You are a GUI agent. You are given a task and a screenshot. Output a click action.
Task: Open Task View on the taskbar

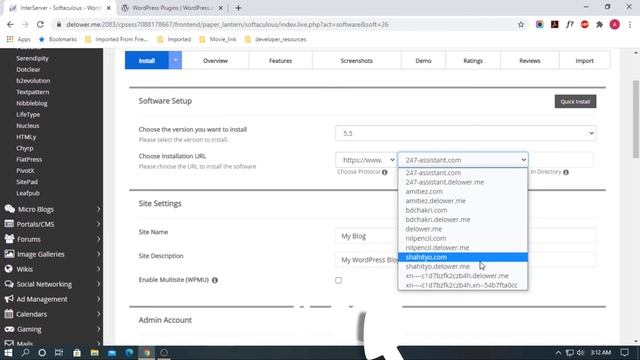tap(59, 353)
